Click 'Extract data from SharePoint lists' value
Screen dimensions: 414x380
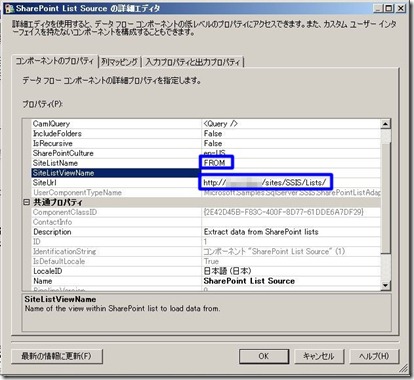(261, 232)
